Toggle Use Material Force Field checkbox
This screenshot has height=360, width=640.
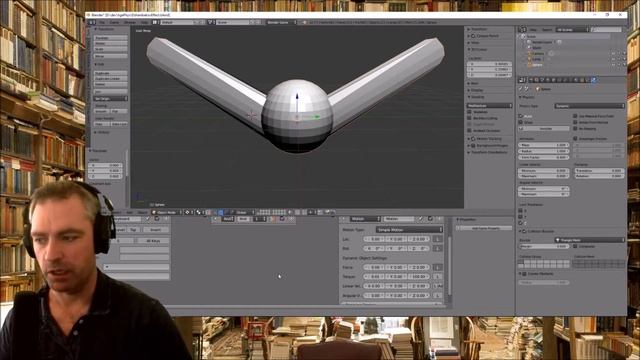[x=575, y=116]
